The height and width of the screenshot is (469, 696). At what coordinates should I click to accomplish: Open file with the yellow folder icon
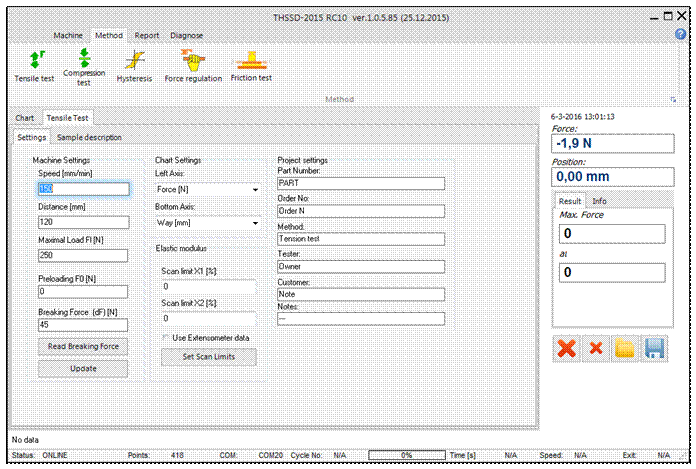click(x=625, y=349)
